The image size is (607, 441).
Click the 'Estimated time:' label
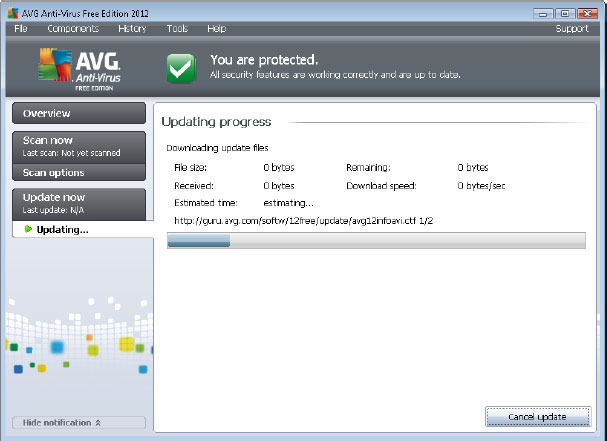tap(206, 203)
